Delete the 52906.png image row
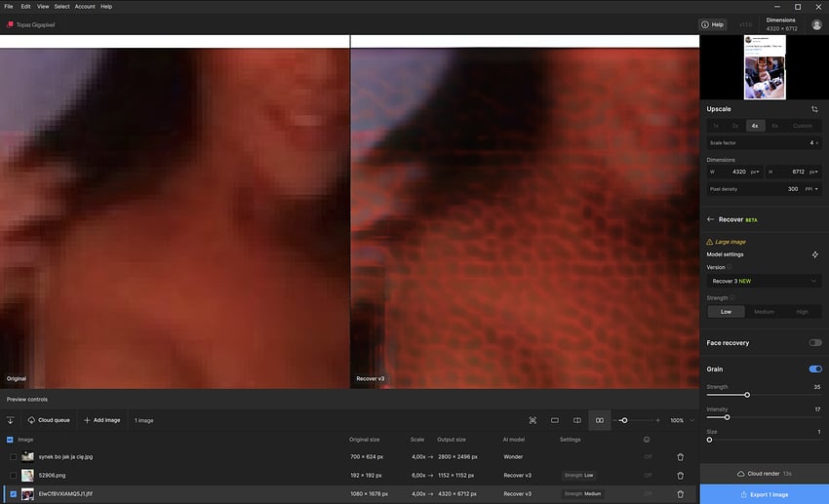Viewport: 829px width, 504px height. click(680, 475)
